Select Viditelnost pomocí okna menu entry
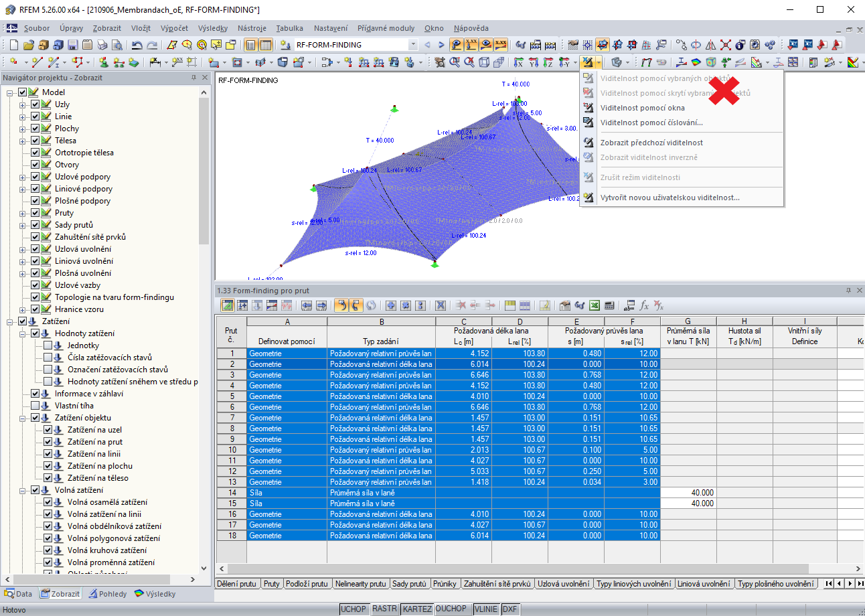This screenshot has height=616, width=865. point(643,108)
